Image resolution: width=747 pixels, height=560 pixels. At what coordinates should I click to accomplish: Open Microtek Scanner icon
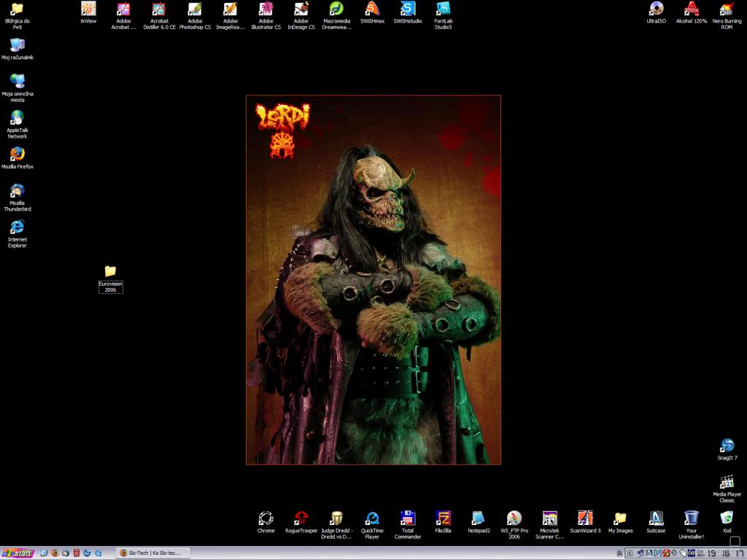click(549, 525)
